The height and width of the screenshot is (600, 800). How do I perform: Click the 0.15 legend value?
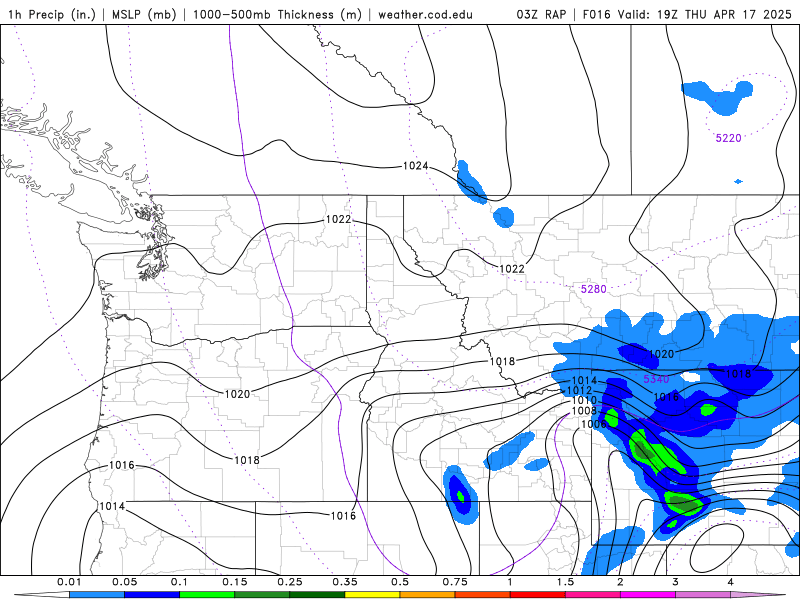tap(235, 582)
